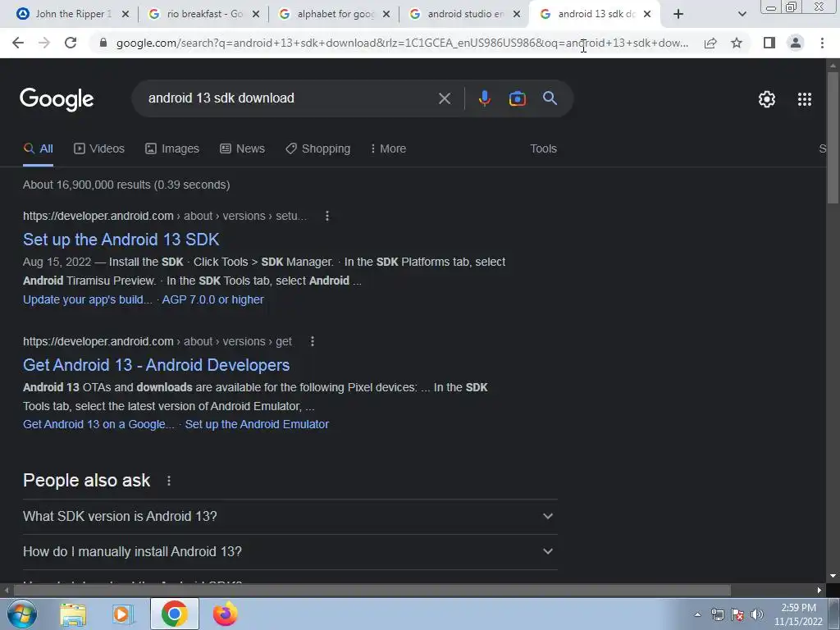Open Google quick settings gear
This screenshot has height=630, width=840.
point(767,99)
